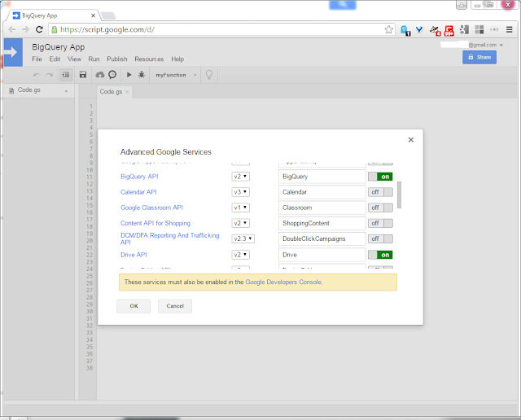Open Drive API version v2 dropdown
This screenshot has width=521, height=420.
click(x=241, y=255)
